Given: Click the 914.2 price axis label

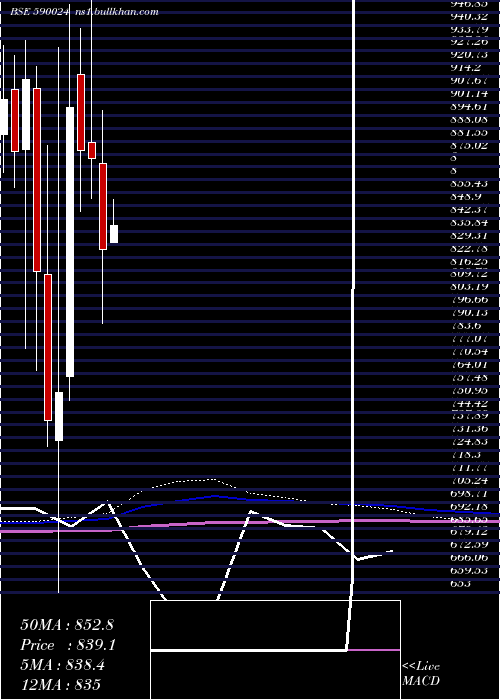Looking at the screenshot, I should click(x=466, y=67).
